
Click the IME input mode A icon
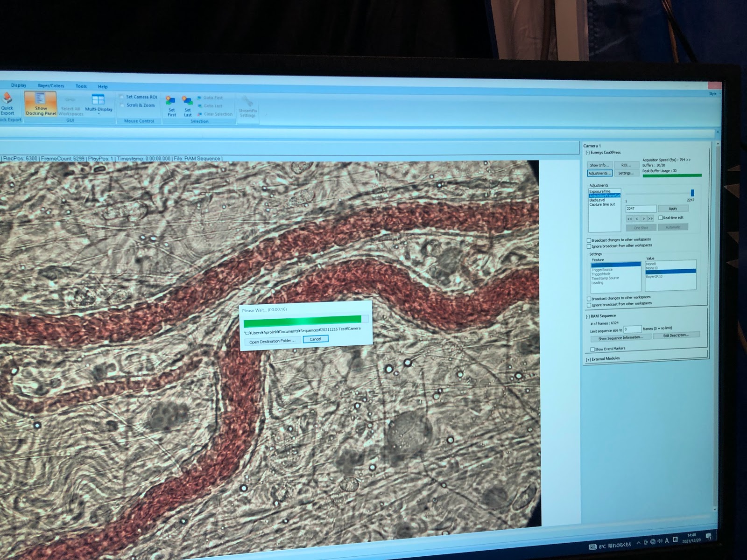[x=667, y=540]
